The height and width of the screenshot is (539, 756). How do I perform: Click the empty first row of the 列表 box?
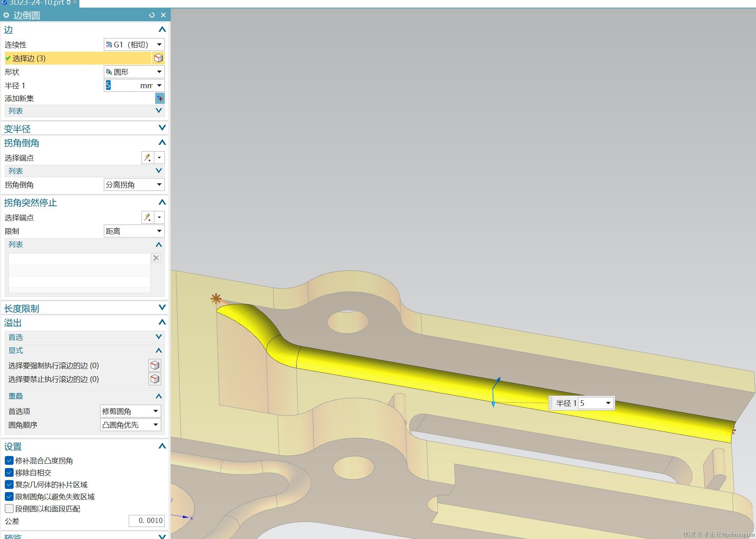click(x=79, y=259)
